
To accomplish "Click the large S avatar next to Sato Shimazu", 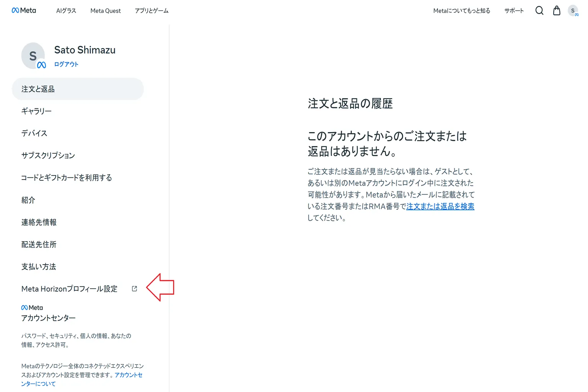I will click(x=33, y=56).
